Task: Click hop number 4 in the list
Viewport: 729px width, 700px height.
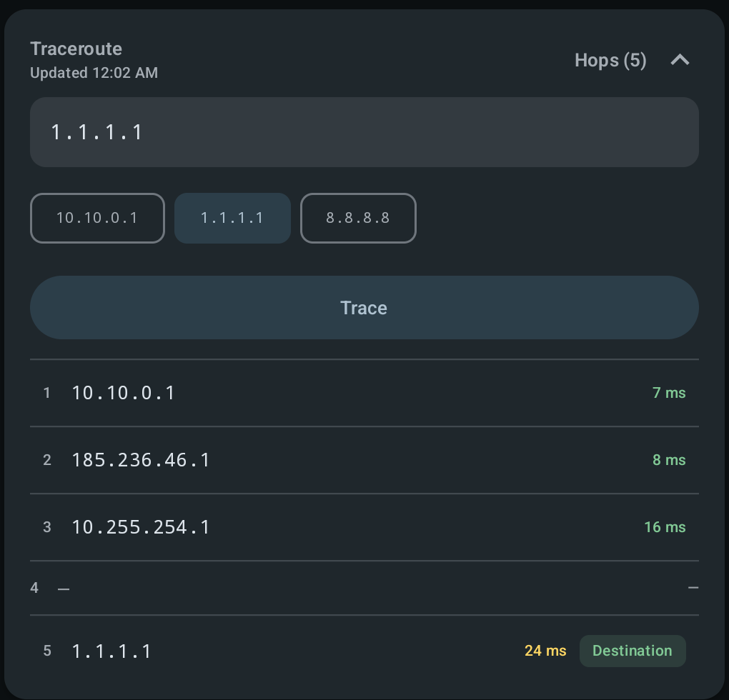Action: click(34, 588)
